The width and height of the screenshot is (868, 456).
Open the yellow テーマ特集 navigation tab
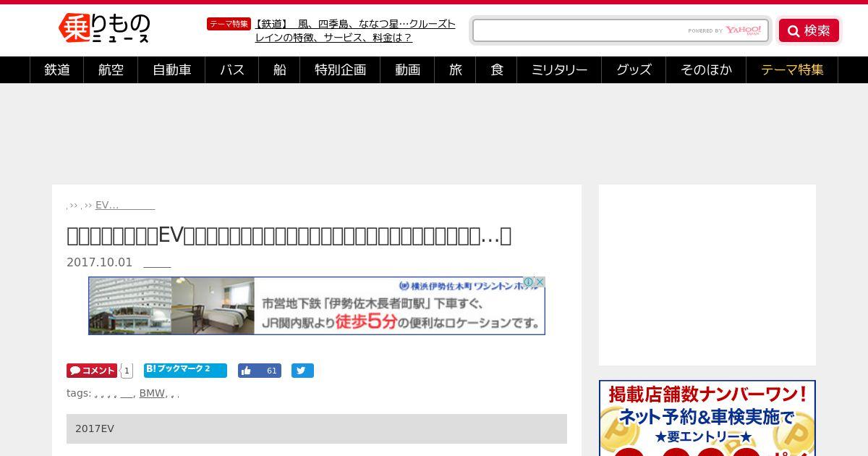pyautogui.click(x=792, y=69)
